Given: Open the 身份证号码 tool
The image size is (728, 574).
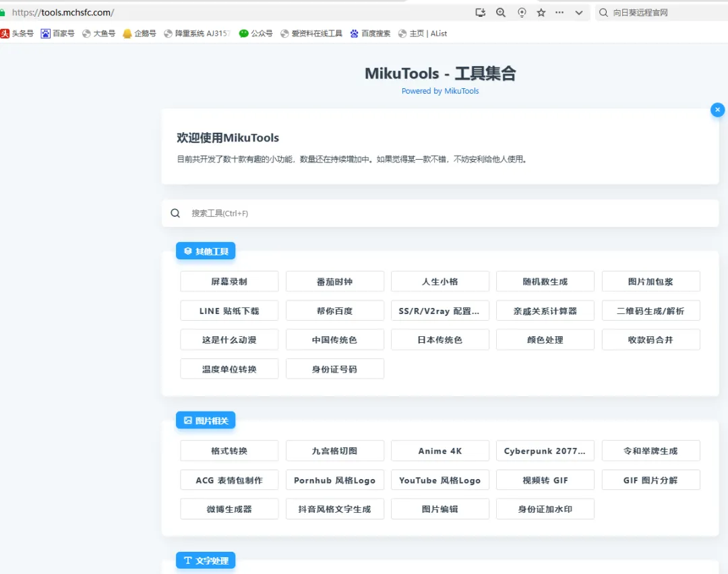Looking at the screenshot, I should 335,369.
